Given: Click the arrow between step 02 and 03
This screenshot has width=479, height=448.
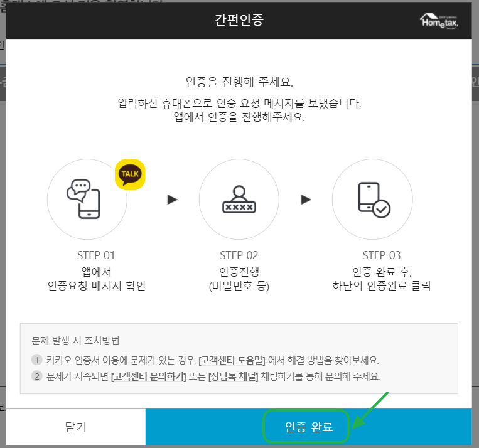Looking at the screenshot, I should (306, 200).
